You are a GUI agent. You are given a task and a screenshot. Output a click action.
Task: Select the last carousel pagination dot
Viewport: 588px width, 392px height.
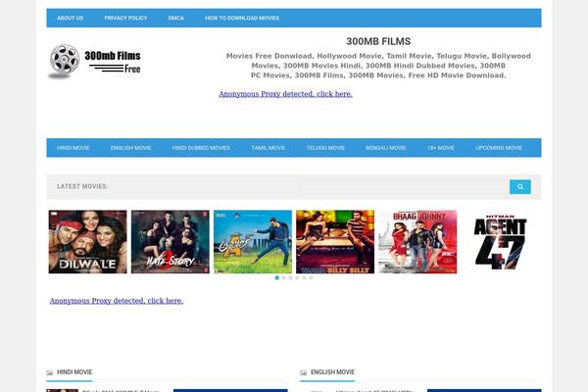(311, 278)
